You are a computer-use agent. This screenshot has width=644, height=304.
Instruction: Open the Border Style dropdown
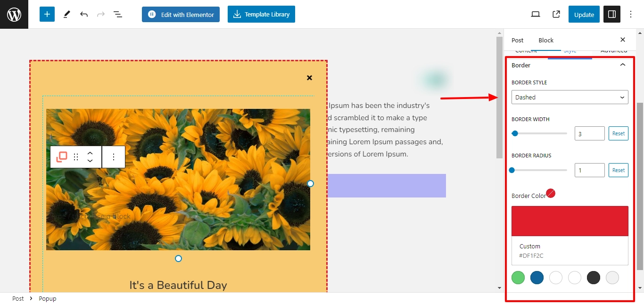[x=570, y=97]
